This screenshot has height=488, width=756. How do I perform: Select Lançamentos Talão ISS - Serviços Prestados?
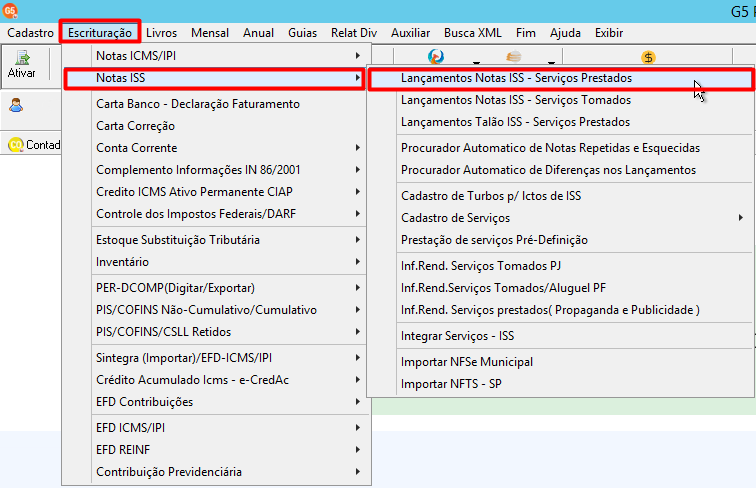(x=561, y=122)
